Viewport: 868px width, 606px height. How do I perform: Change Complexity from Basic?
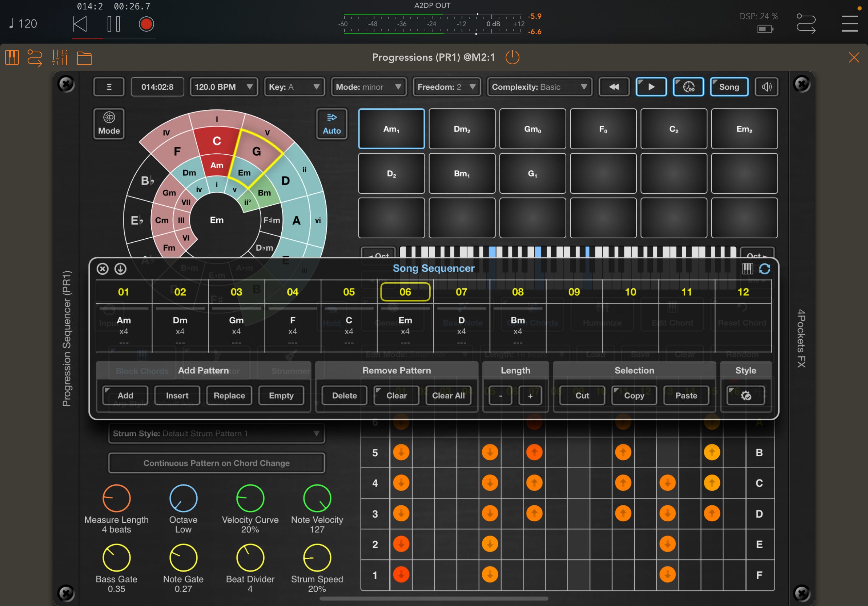point(539,86)
